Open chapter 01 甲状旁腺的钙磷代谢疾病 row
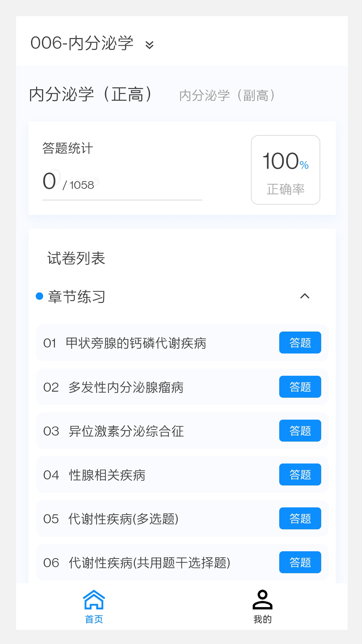 [x=136, y=343]
